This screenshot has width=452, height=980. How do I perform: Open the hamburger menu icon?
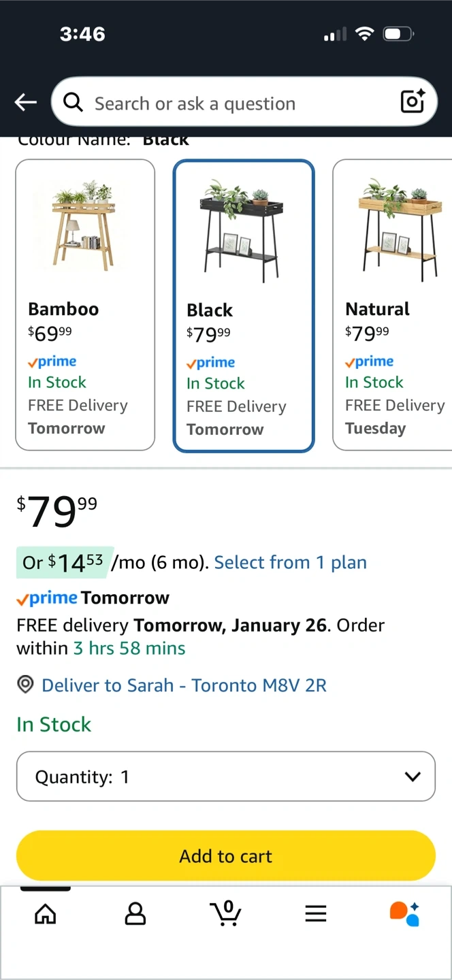[x=316, y=913]
